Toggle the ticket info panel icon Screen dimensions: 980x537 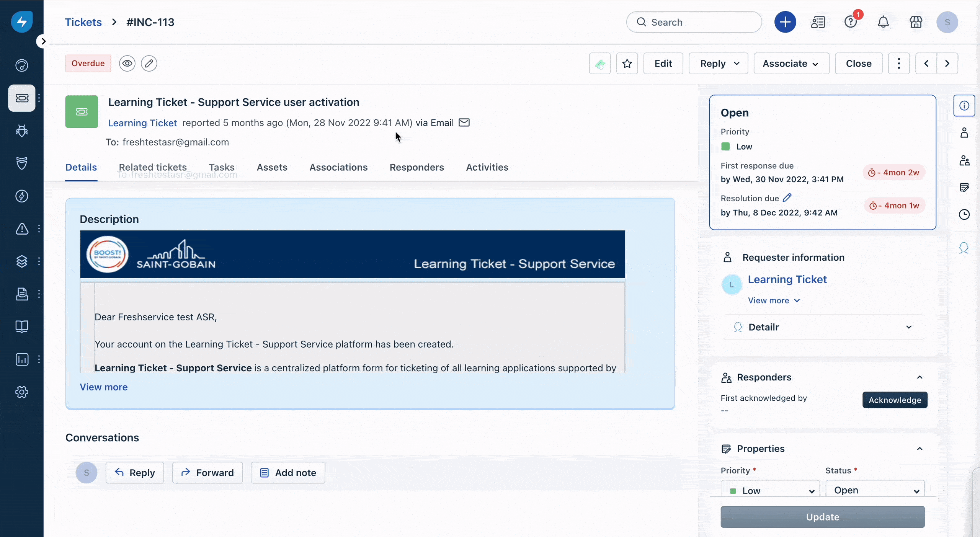[964, 106]
